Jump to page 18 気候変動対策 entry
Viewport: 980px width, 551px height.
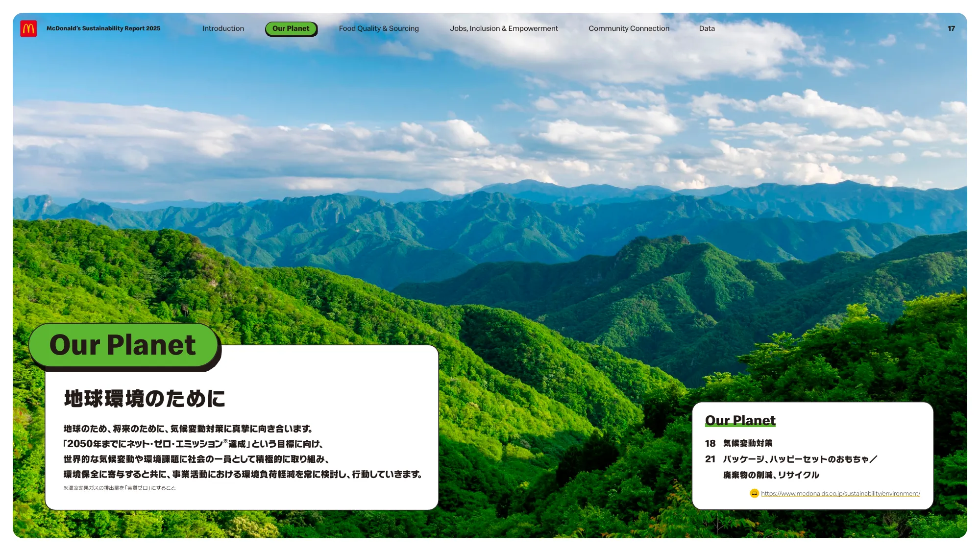tap(738, 443)
